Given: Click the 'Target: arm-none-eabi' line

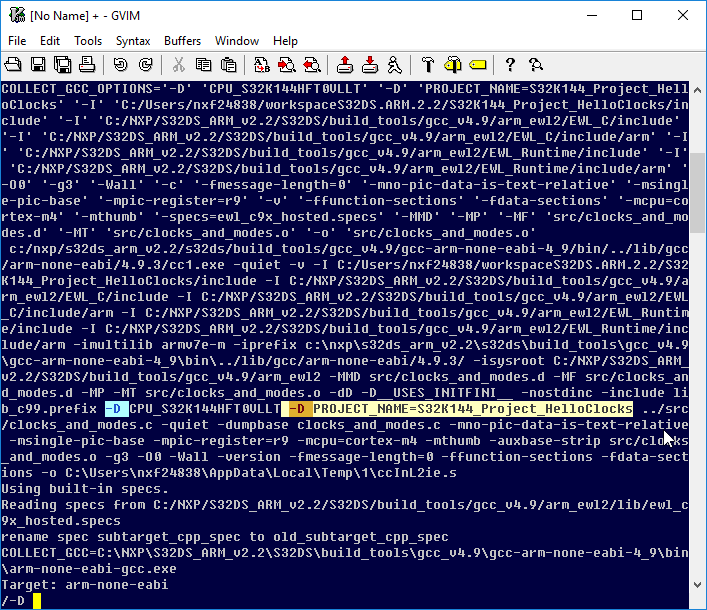Looking at the screenshot, I should pos(85,585).
